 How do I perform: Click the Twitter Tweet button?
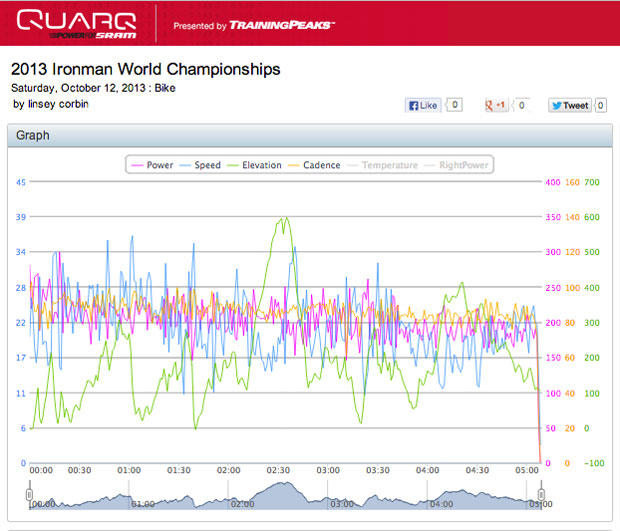569,104
